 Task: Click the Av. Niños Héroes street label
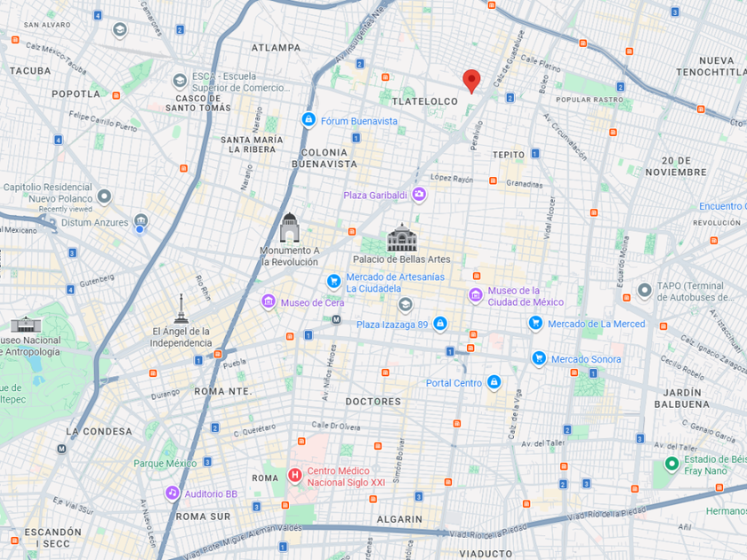pos(329,372)
